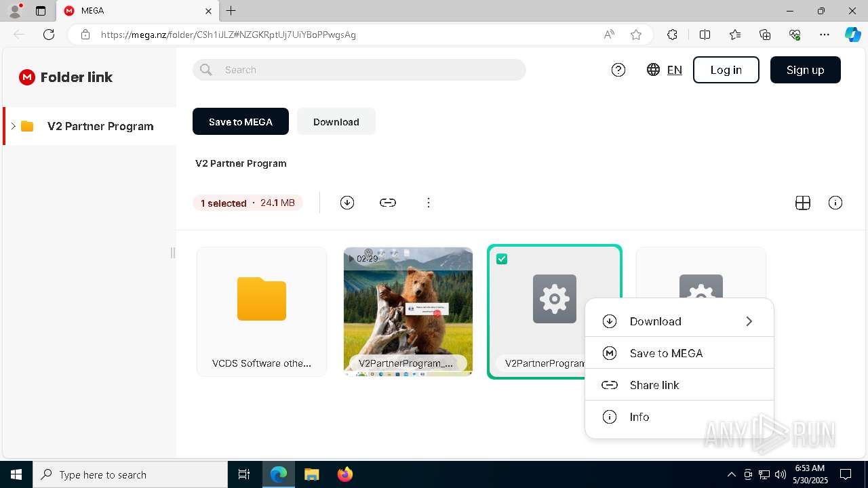Viewport: 868px width, 488px height.
Task: Click the globe language icon
Action: [x=653, y=70]
